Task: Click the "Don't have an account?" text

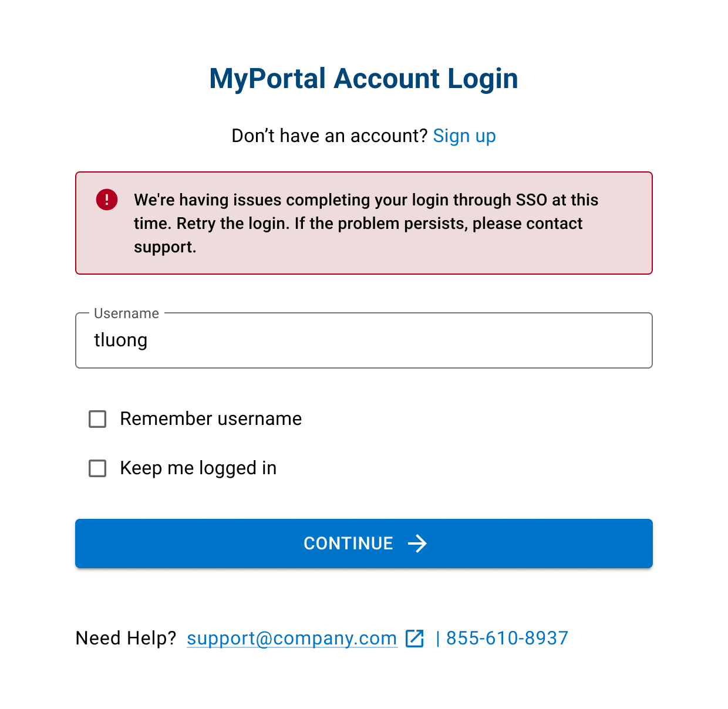Action: (329, 136)
